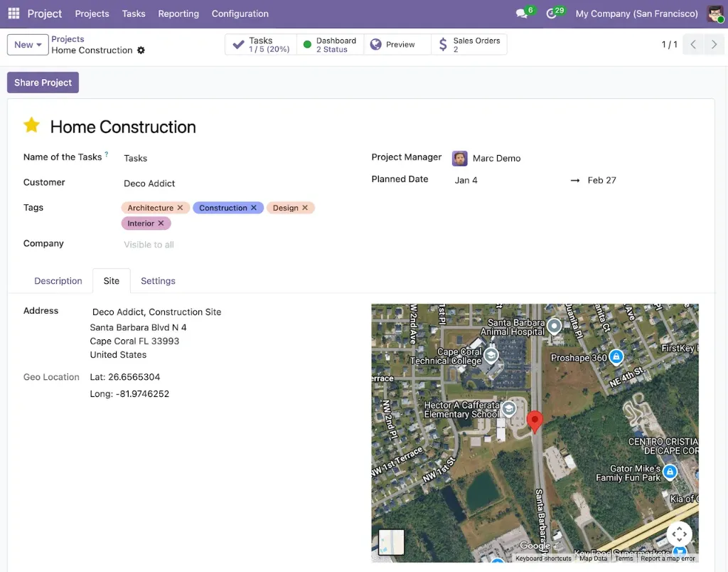Screen dimensions: 728x572
Task: Open the Sales Orders stat button
Action: click(469, 45)
